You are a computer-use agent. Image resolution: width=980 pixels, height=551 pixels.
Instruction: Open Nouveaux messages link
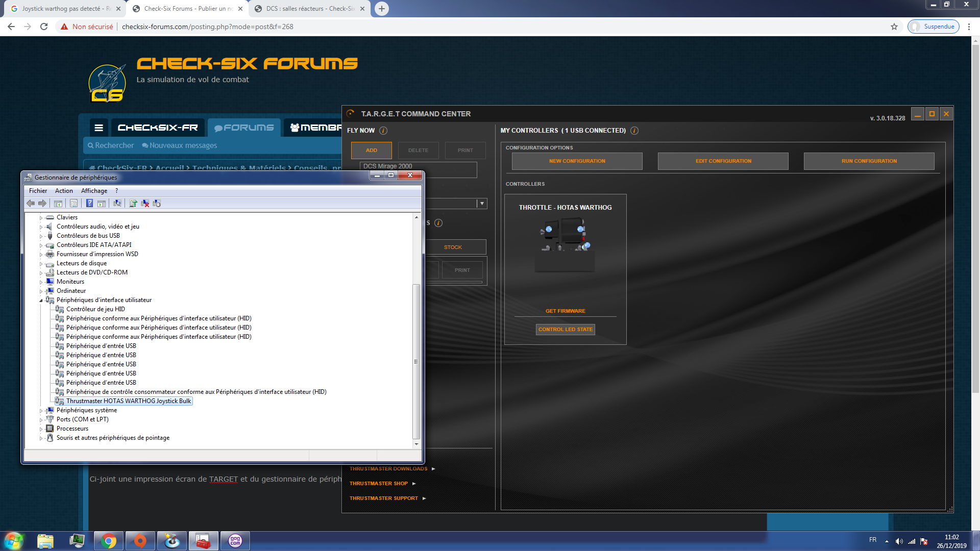pos(180,145)
